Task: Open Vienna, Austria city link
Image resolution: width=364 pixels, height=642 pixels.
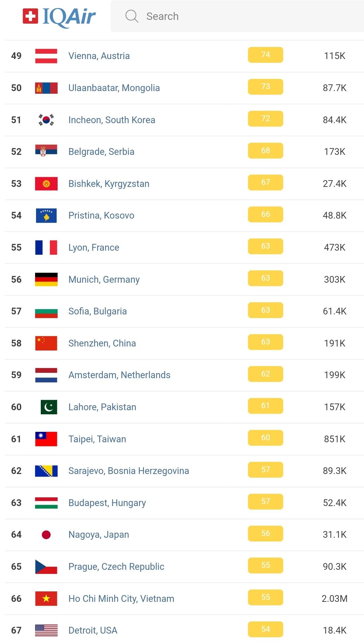Action: tap(99, 56)
